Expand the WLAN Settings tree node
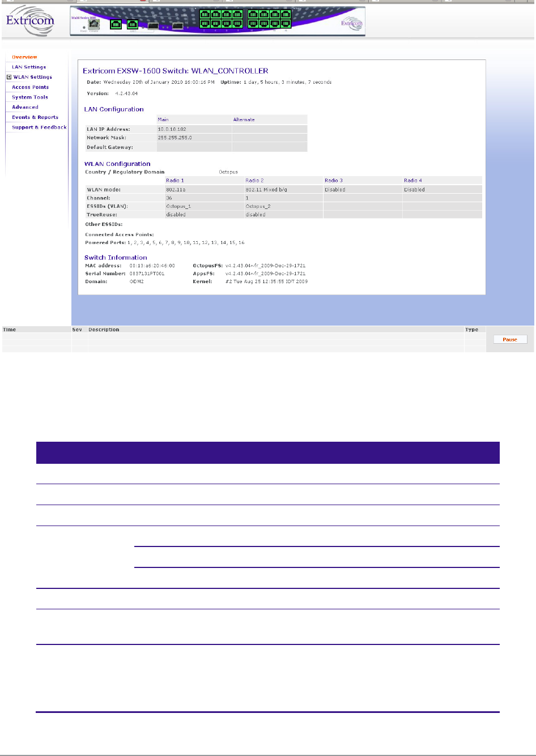Screen dimensions: 536x756 (9, 77)
